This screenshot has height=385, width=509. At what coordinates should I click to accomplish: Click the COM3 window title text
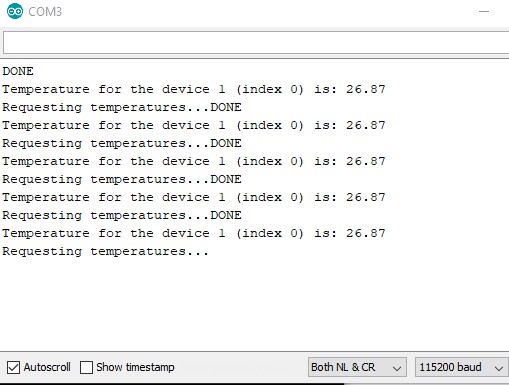coord(45,12)
